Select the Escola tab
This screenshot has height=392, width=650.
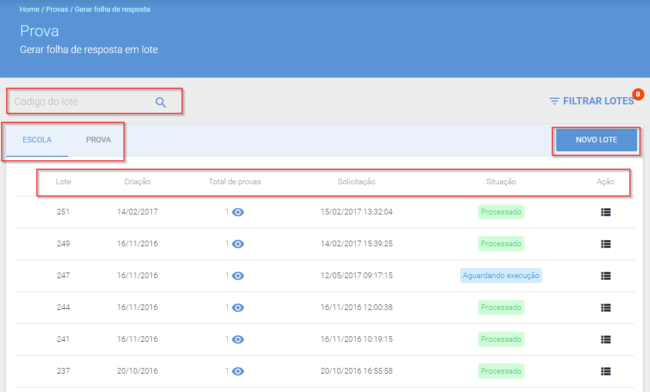pyautogui.click(x=37, y=140)
